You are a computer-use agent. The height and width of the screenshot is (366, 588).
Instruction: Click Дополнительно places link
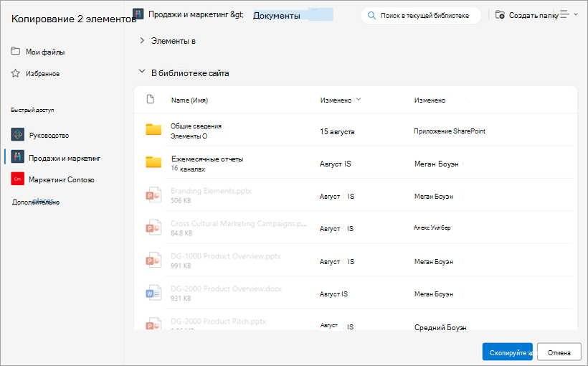36,202
